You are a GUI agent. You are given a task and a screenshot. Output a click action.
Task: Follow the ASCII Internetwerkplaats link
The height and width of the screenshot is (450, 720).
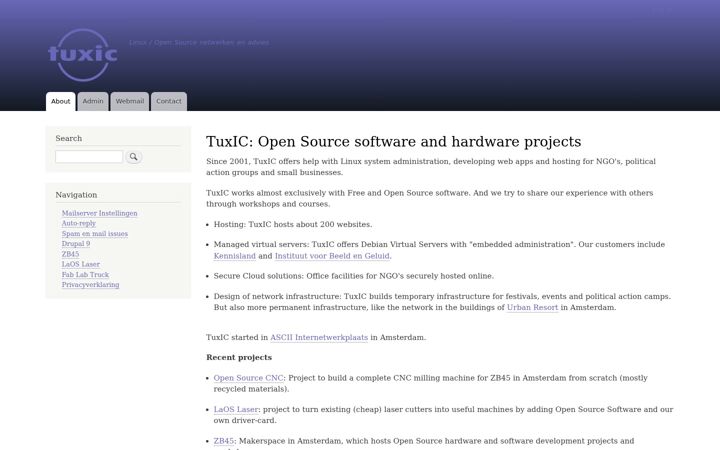click(x=319, y=337)
